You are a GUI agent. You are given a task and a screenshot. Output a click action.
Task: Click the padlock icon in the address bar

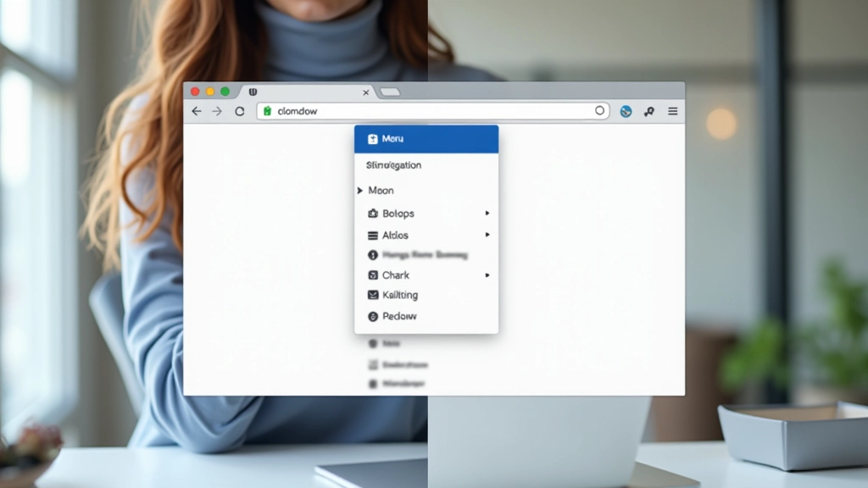click(265, 111)
